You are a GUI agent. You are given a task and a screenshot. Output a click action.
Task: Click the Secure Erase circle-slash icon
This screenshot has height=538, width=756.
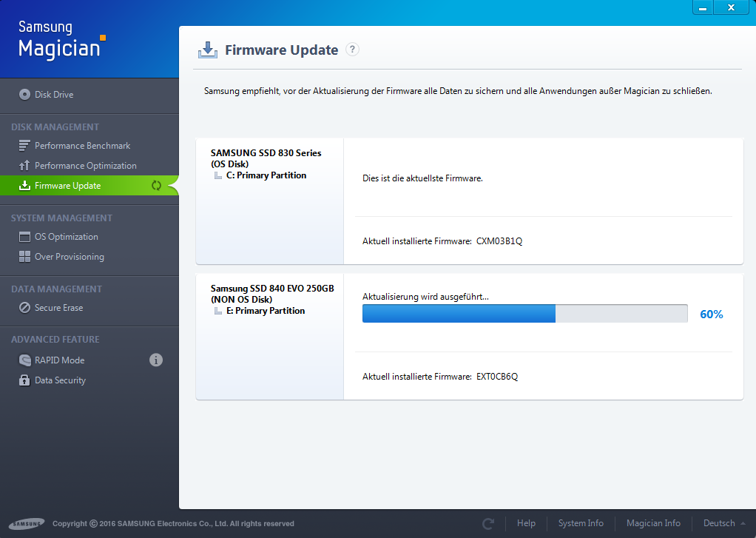pyautogui.click(x=24, y=308)
